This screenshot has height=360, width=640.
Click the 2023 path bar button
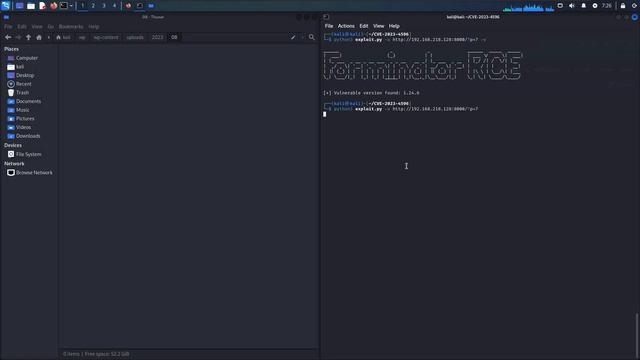point(157,37)
